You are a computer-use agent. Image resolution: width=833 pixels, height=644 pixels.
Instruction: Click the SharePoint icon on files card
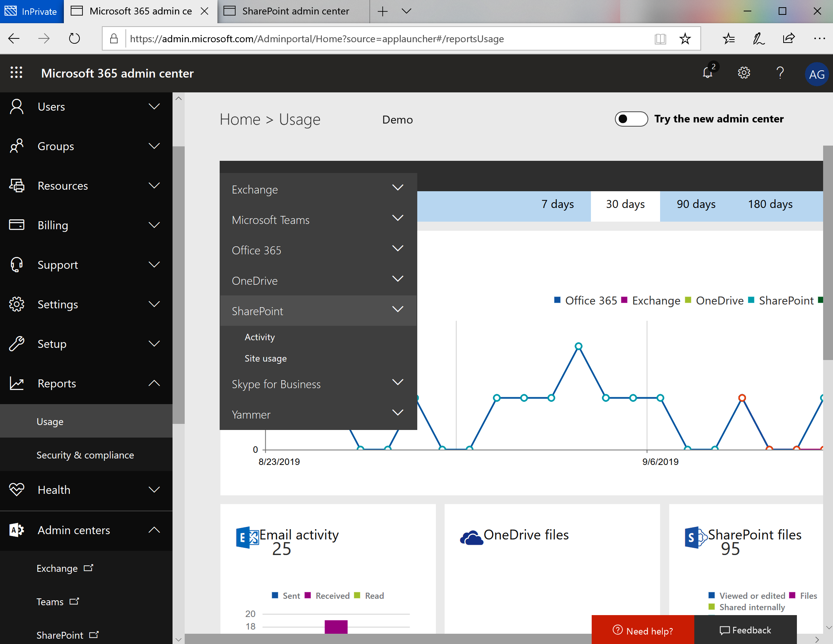pos(696,537)
